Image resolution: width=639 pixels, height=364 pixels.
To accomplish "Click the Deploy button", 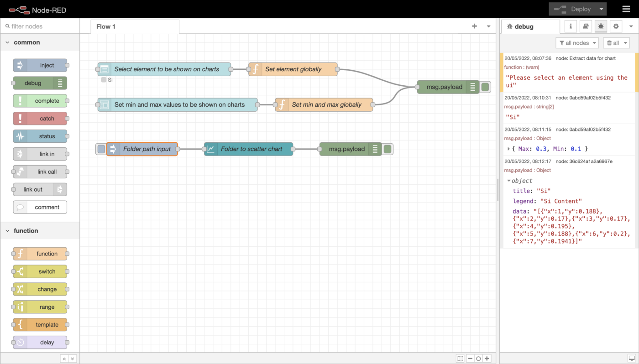I will coord(572,9).
